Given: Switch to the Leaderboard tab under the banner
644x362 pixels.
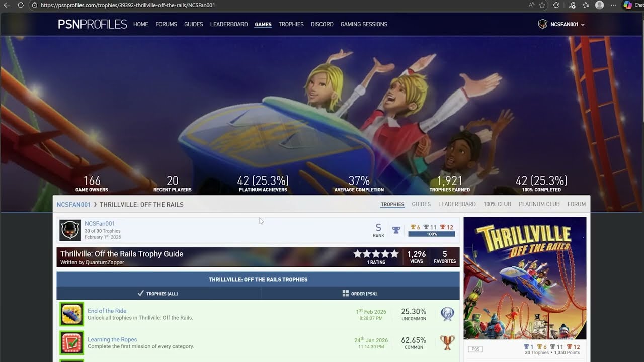Looking at the screenshot, I should [457, 204].
